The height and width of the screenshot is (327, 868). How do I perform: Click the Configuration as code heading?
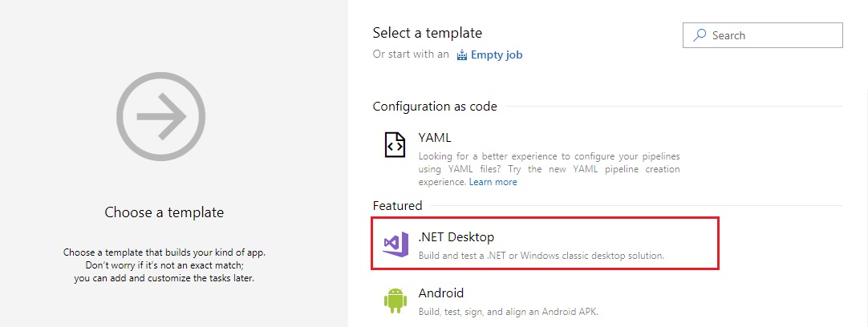[435, 107]
